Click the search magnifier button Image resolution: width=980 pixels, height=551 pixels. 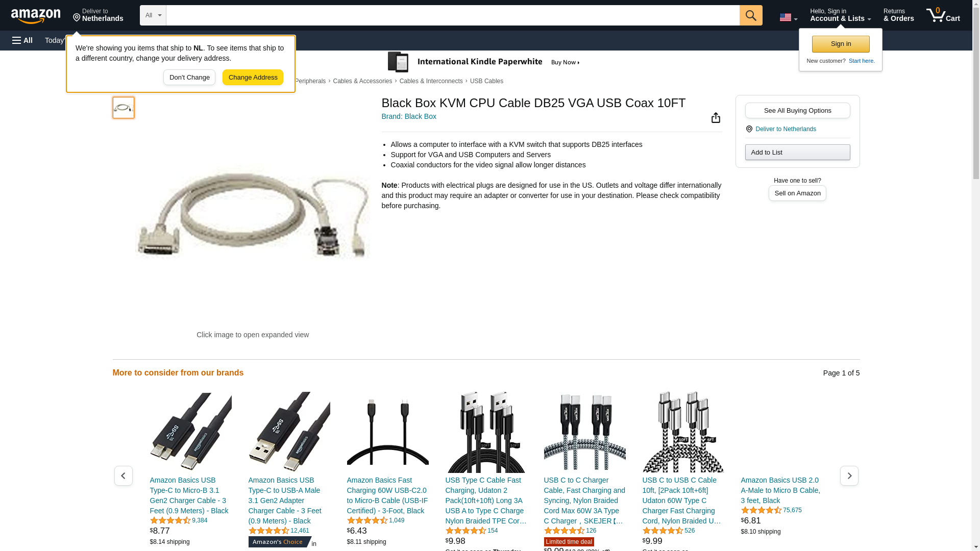click(x=751, y=15)
